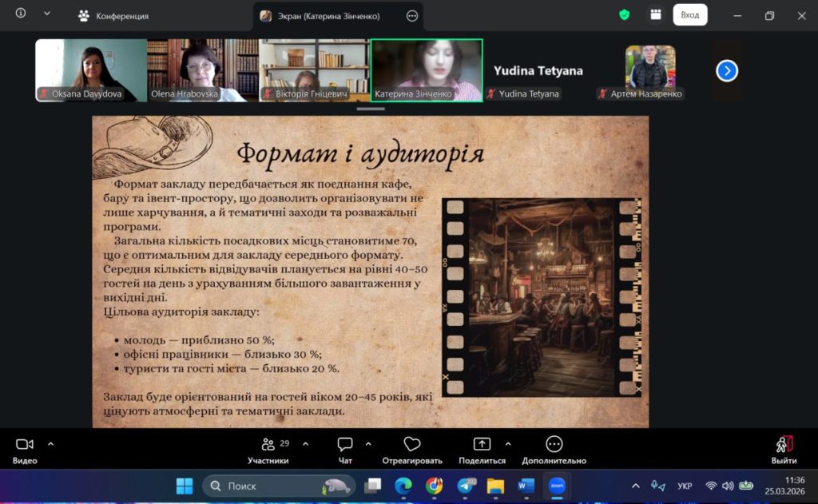Open the meeting info icon
This screenshot has height=504, width=818.
tap(21, 14)
